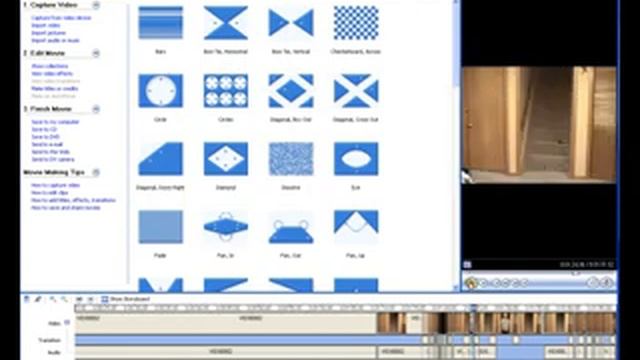640x360 pixels.
Task: Open How to add titles, effects, transitions tip
Action: click(x=73, y=200)
